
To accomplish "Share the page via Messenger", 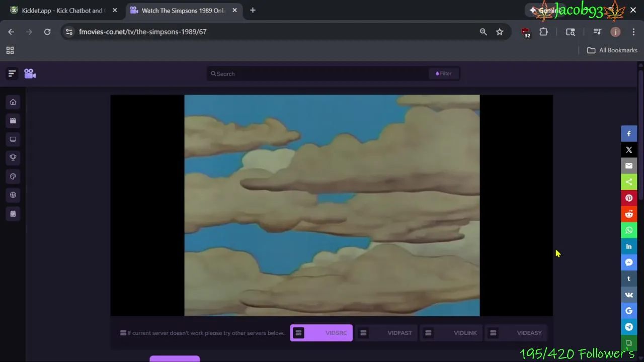I will click(629, 262).
